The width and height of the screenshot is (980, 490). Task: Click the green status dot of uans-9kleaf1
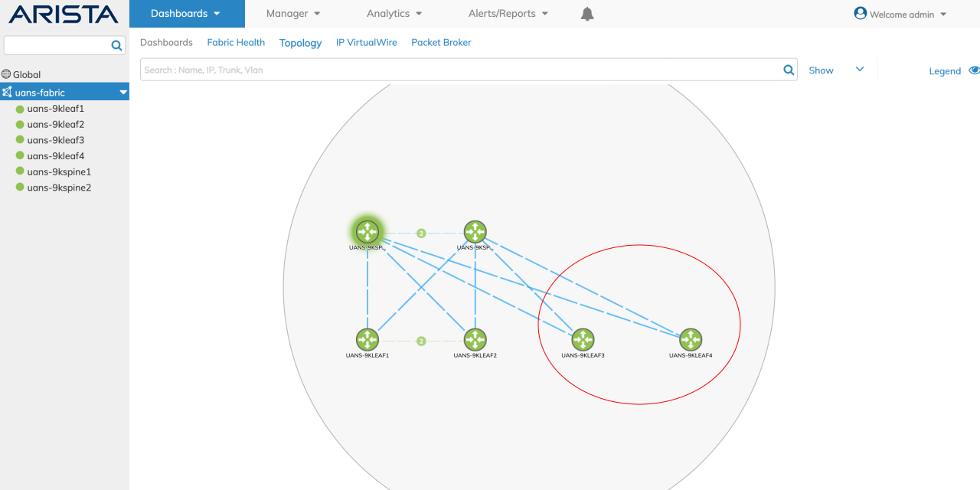click(20, 109)
